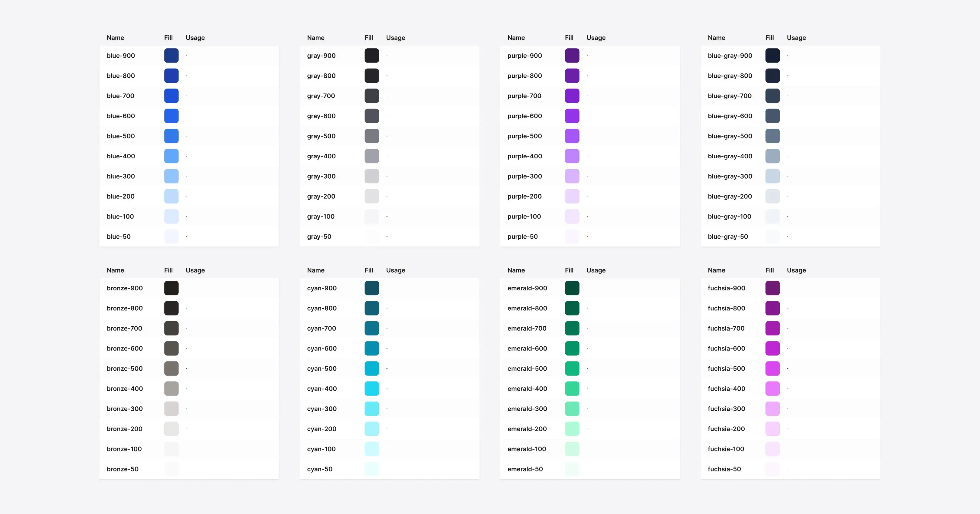Click the blue-200 row label
980x514 pixels.
click(121, 196)
